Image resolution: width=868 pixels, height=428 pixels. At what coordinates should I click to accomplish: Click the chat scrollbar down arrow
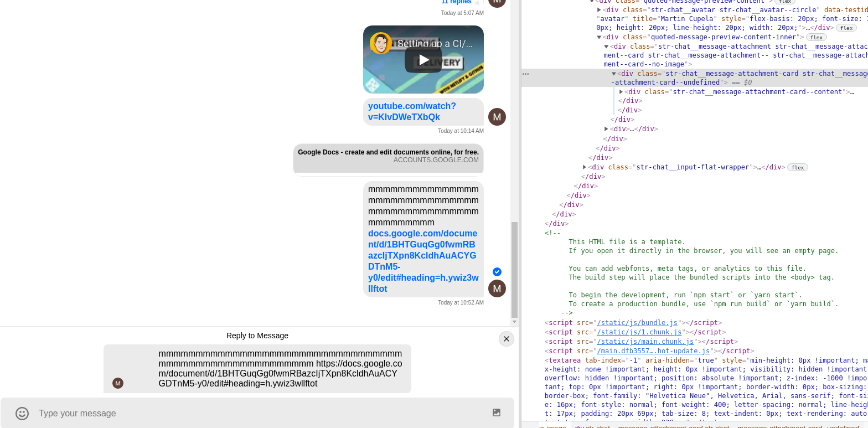point(514,321)
